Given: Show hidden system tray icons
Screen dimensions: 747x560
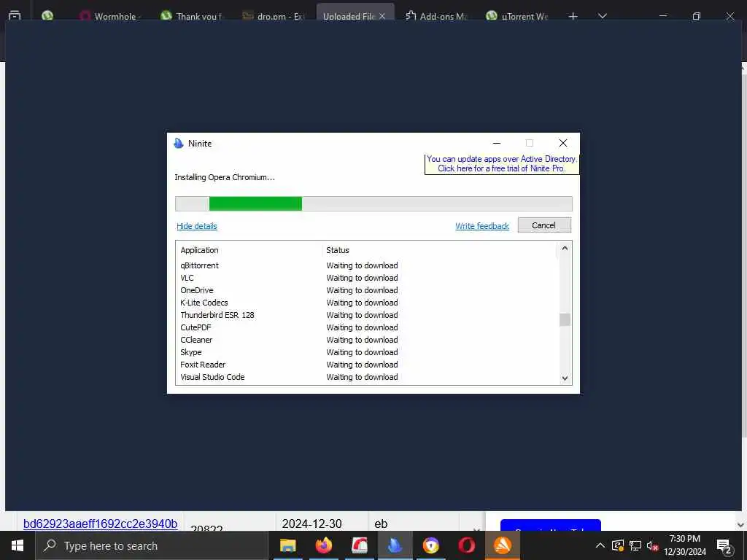Looking at the screenshot, I should pyautogui.click(x=600, y=545).
